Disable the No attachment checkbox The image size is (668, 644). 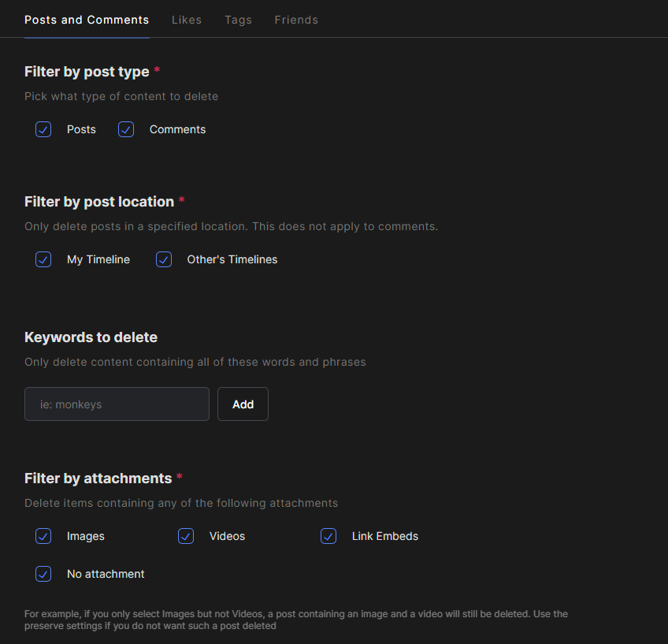tap(43, 574)
